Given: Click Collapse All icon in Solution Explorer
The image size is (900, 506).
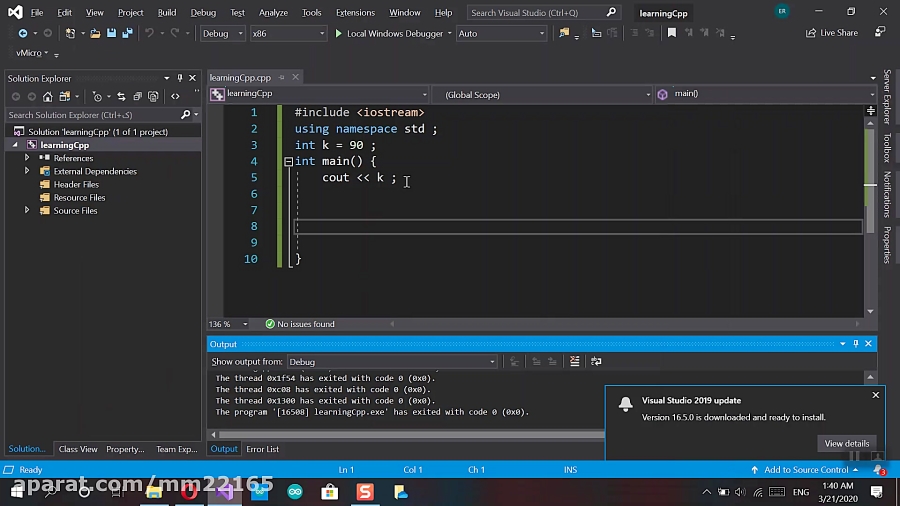Looking at the screenshot, I should pyautogui.click(x=137, y=96).
